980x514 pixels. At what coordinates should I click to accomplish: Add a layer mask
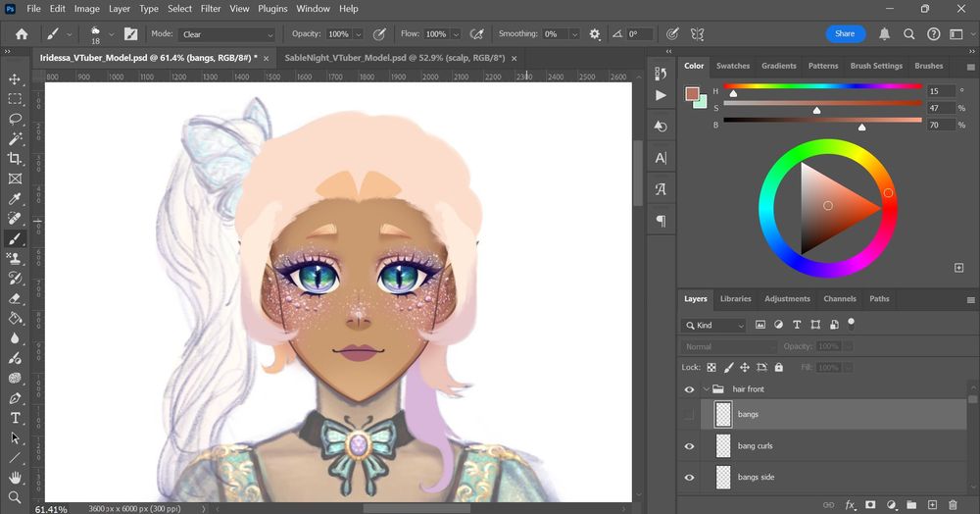[870, 504]
